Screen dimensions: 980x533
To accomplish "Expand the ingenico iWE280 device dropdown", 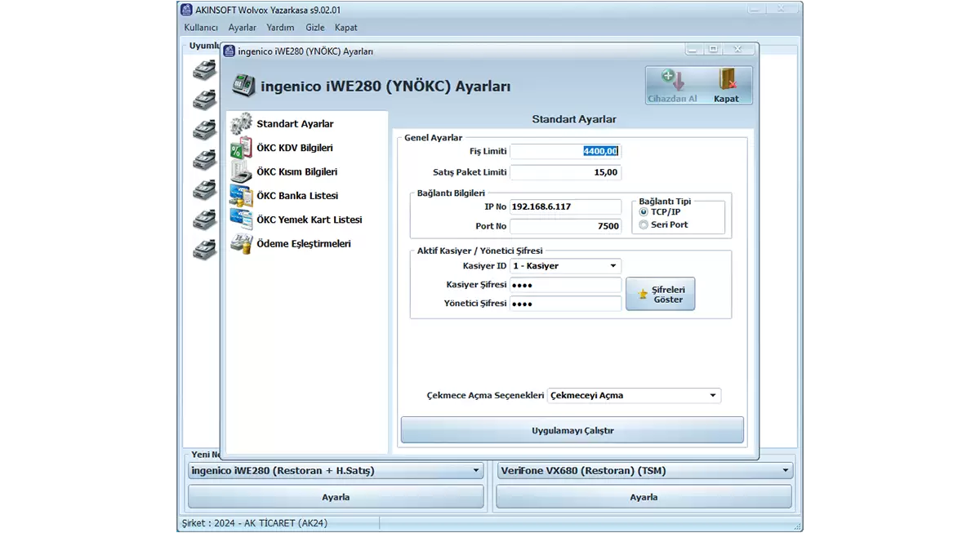I will (x=477, y=471).
